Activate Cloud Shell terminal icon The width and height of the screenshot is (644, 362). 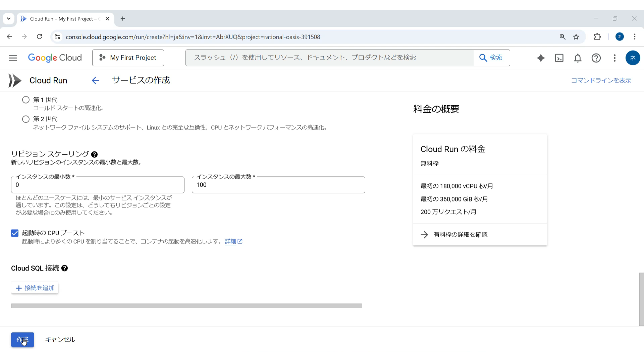(x=559, y=58)
